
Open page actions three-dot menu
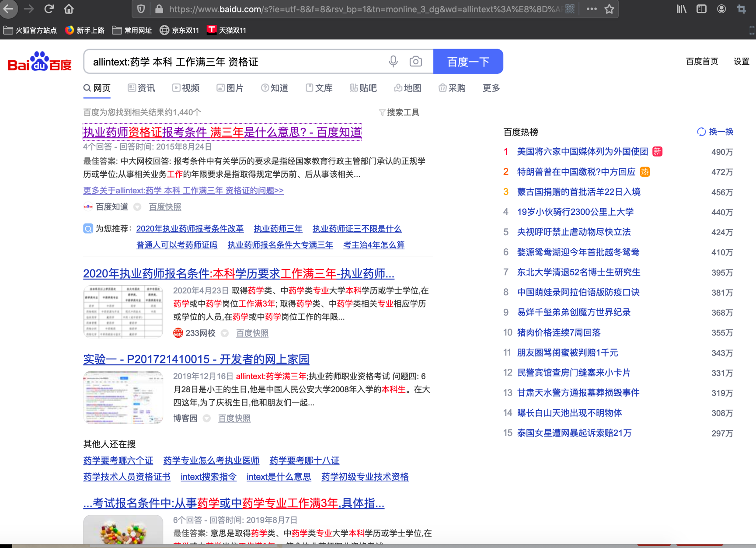click(592, 9)
